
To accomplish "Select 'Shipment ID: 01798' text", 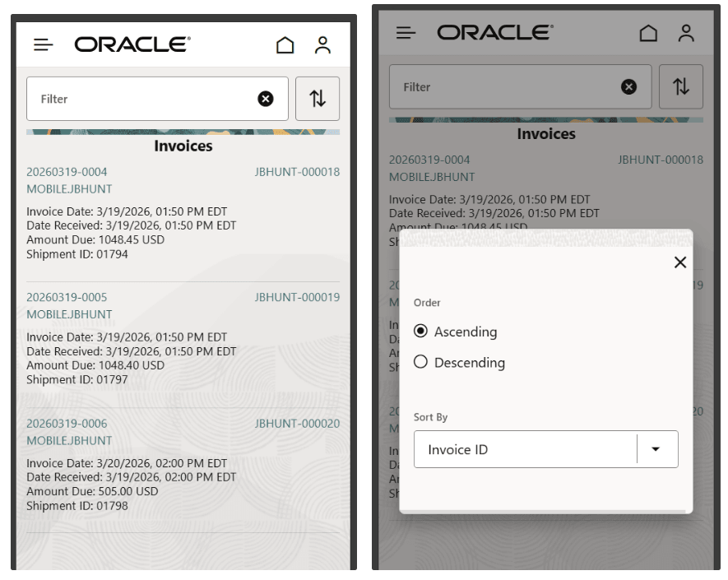I will (77, 506).
